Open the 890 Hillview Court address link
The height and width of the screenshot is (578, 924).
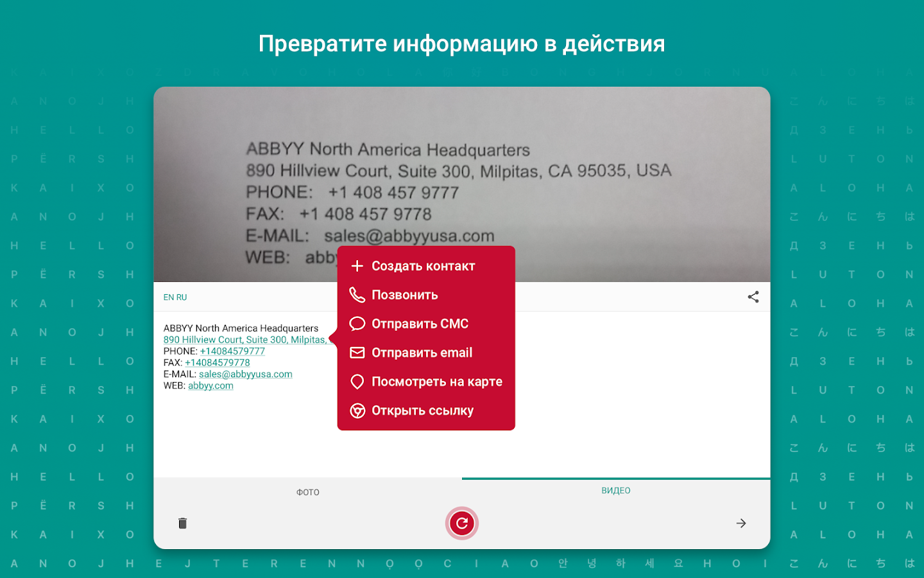pyautogui.click(x=248, y=340)
